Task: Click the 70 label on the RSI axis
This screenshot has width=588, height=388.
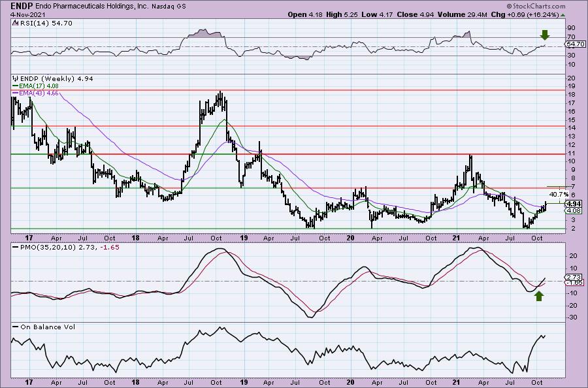Action: click(x=572, y=37)
